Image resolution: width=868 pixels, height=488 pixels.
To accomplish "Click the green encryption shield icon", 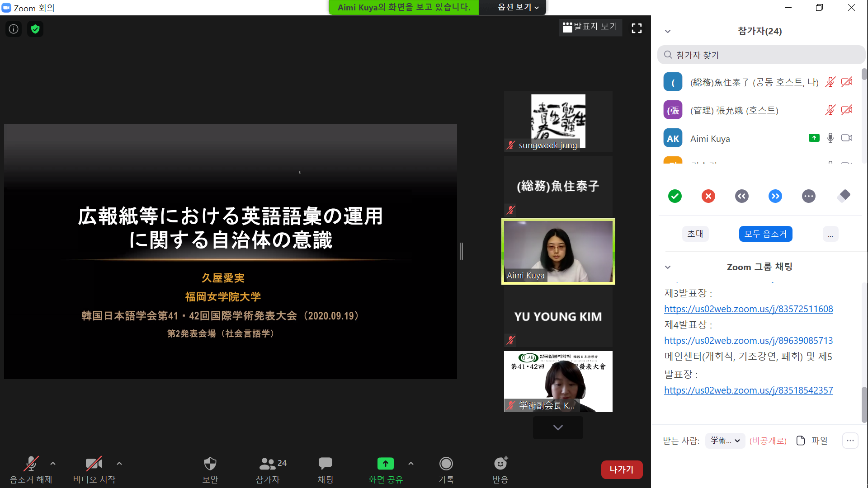I will coord(35,29).
